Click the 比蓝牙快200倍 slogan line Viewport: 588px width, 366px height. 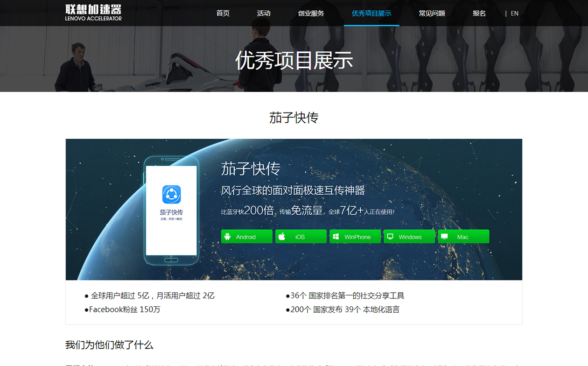[308, 211]
